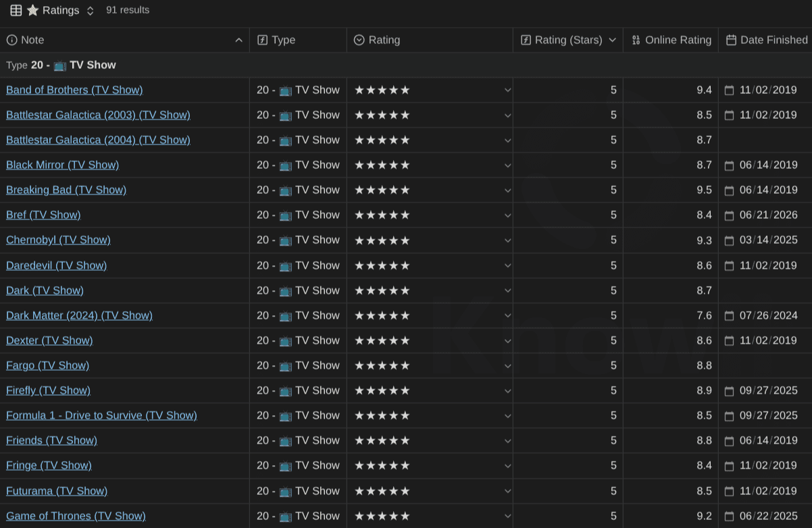812x528 pixels.
Task: Open rating dropdown for Firefly
Action: point(507,391)
